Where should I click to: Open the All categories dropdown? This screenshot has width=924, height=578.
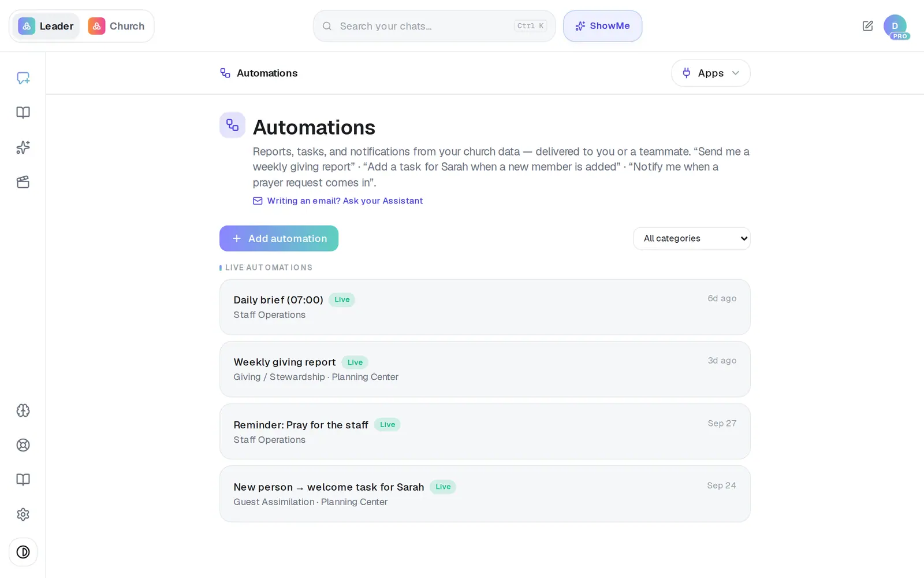691,238
